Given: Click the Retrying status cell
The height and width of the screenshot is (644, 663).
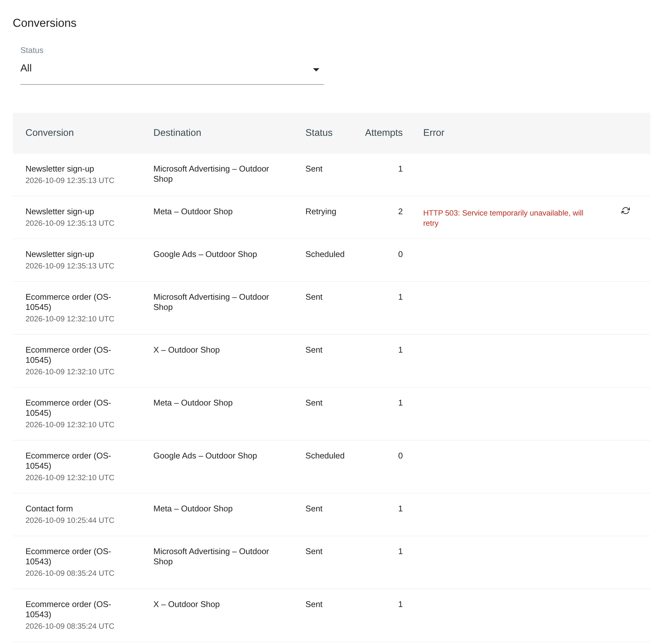Looking at the screenshot, I should pos(321,211).
